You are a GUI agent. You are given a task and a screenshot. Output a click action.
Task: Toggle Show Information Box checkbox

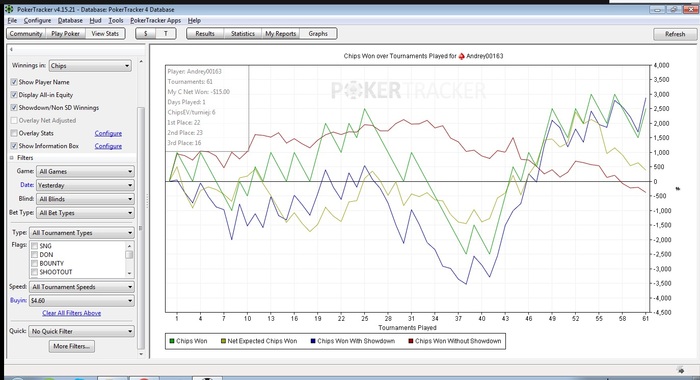click(x=14, y=146)
